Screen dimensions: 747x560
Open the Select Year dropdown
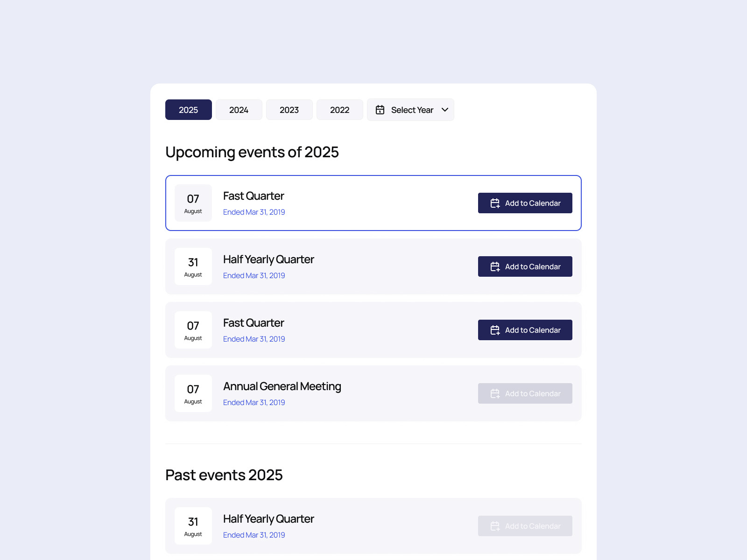[412, 110]
